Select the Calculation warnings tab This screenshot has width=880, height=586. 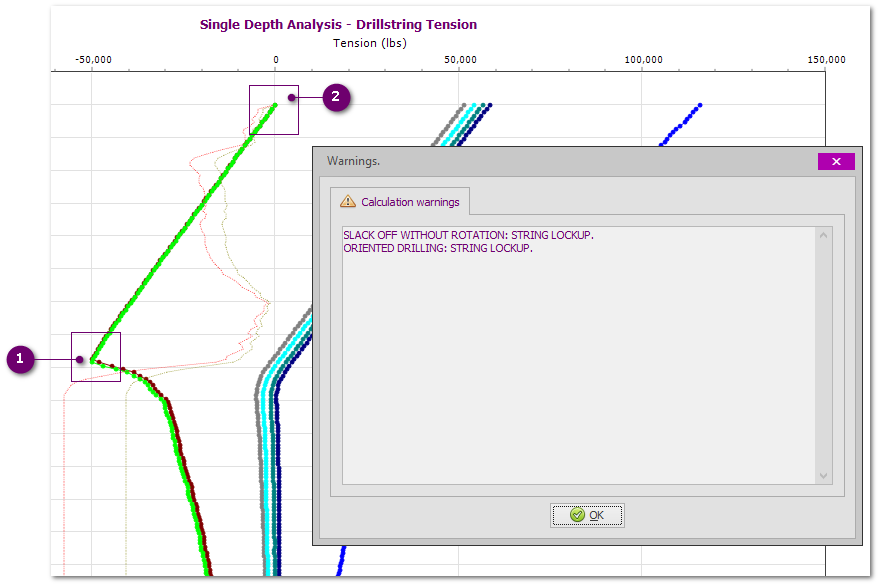pos(400,201)
